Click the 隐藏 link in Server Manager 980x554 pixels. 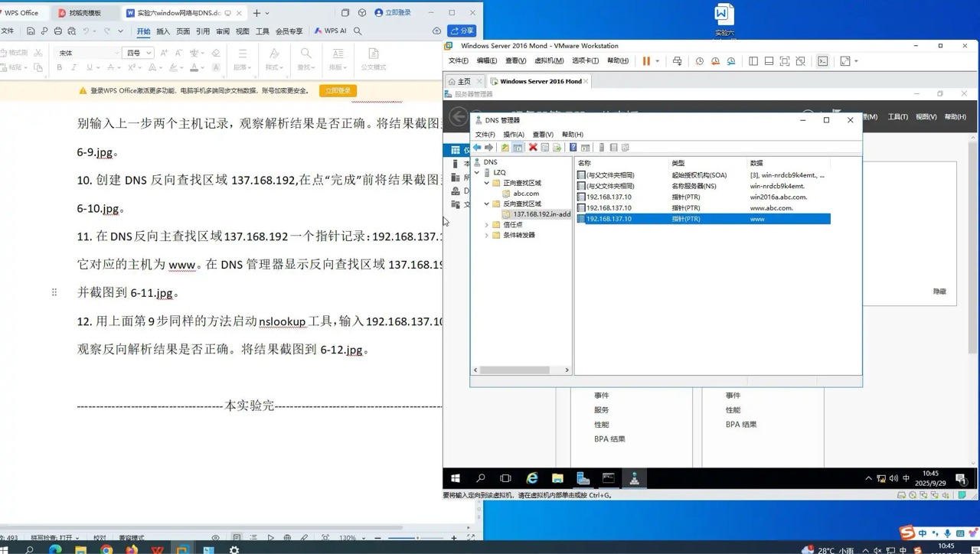tap(939, 292)
